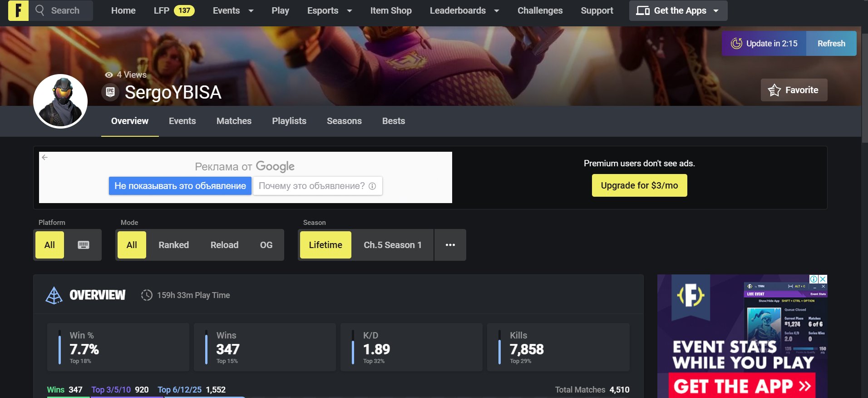
Task: Switch to the Playlists tab
Action: point(289,121)
